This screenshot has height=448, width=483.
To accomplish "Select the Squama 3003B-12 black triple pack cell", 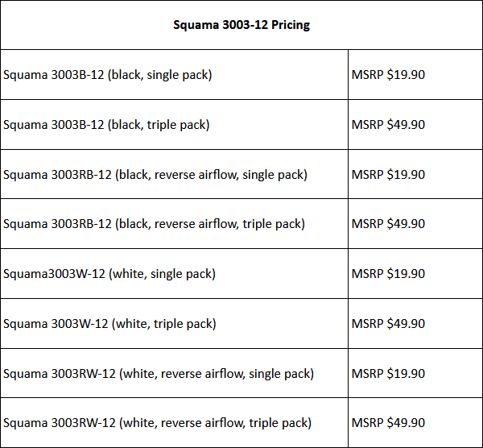I will [x=175, y=125].
